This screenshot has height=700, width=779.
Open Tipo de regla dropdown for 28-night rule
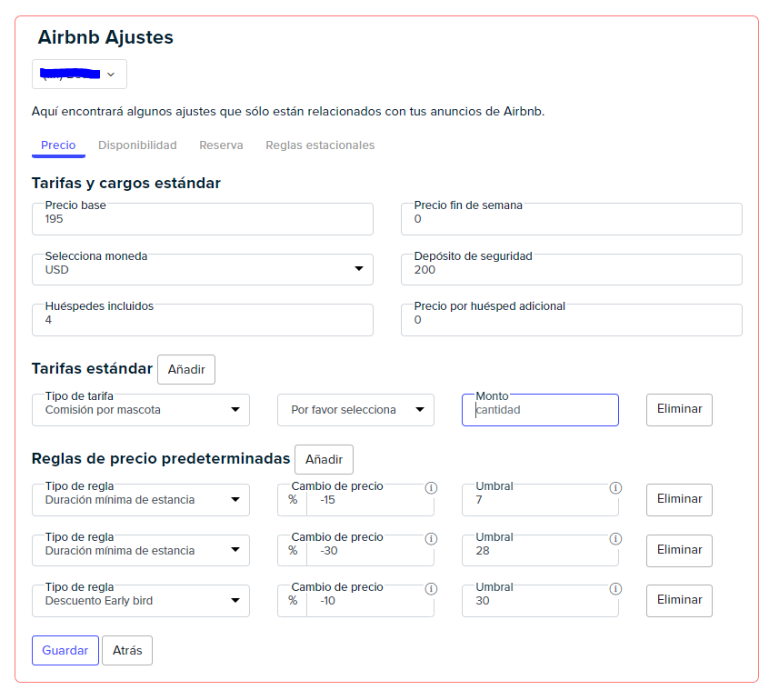point(141,551)
